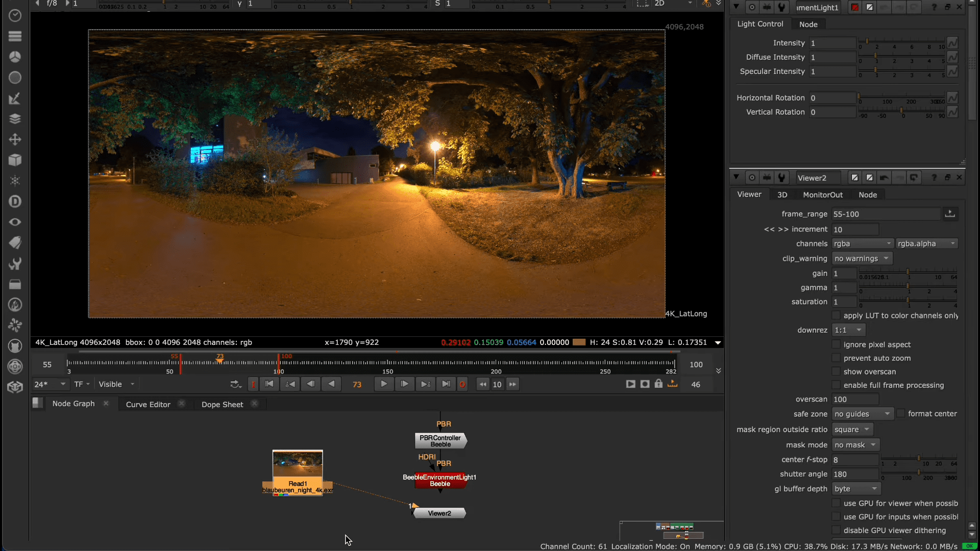Open the Keyer nodes menu
The height and width of the screenshot is (551, 980).
coord(15,98)
